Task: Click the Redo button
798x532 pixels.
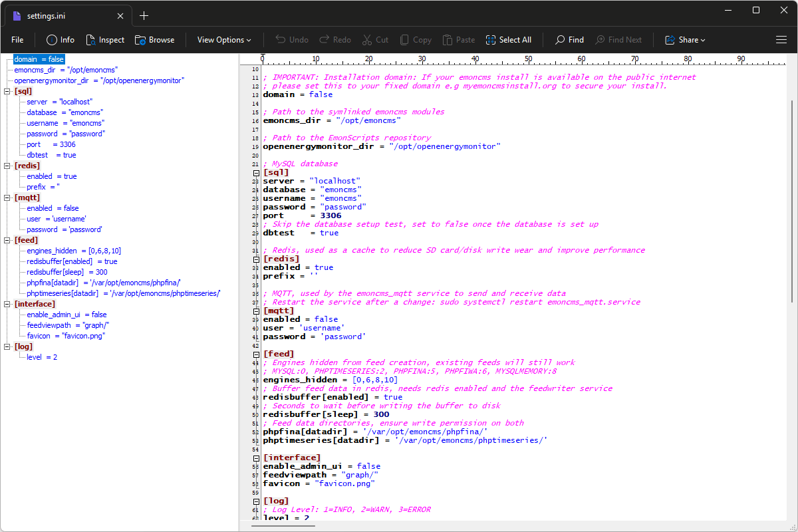Action: point(335,40)
